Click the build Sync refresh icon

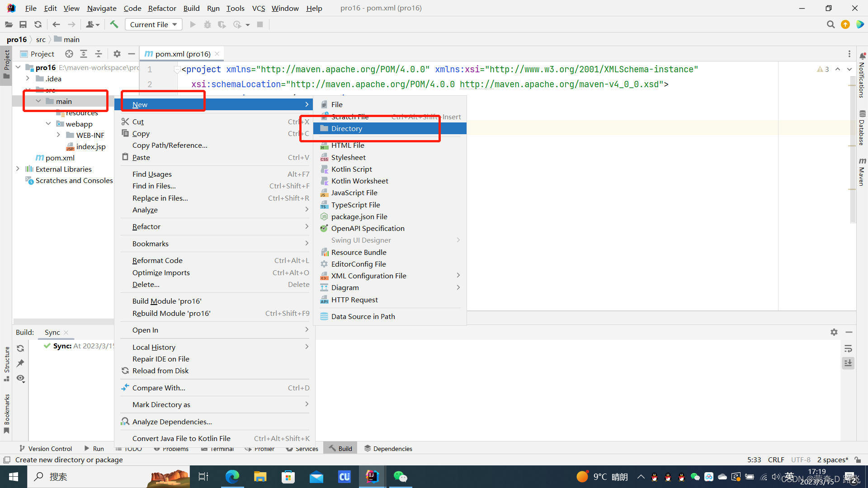tap(20, 348)
